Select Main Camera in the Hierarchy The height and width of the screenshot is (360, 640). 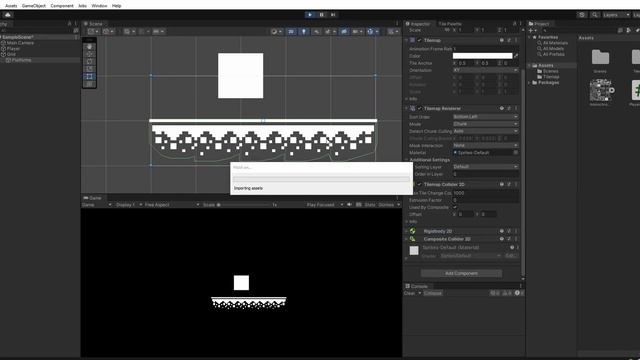pyautogui.click(x=20, y=43)
